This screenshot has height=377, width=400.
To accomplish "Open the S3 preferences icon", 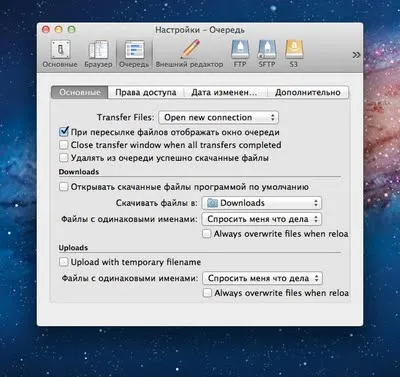I will point(294,54).
